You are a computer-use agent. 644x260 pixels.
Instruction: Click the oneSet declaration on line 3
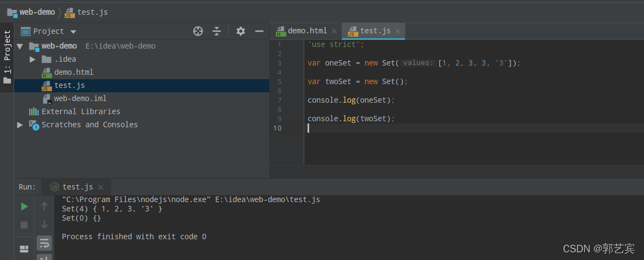click(x=414, y=63)
